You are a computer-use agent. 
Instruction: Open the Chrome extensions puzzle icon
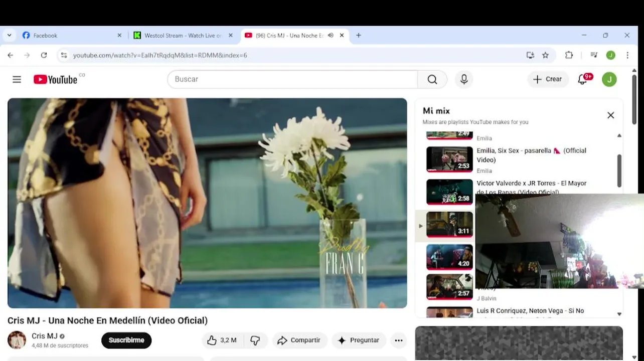pos(569,55)
